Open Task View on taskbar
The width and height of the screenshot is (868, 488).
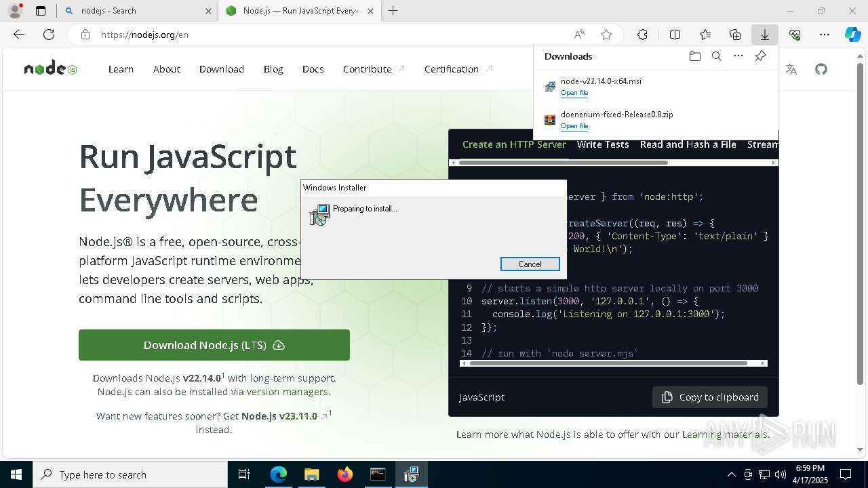point(244,474)
